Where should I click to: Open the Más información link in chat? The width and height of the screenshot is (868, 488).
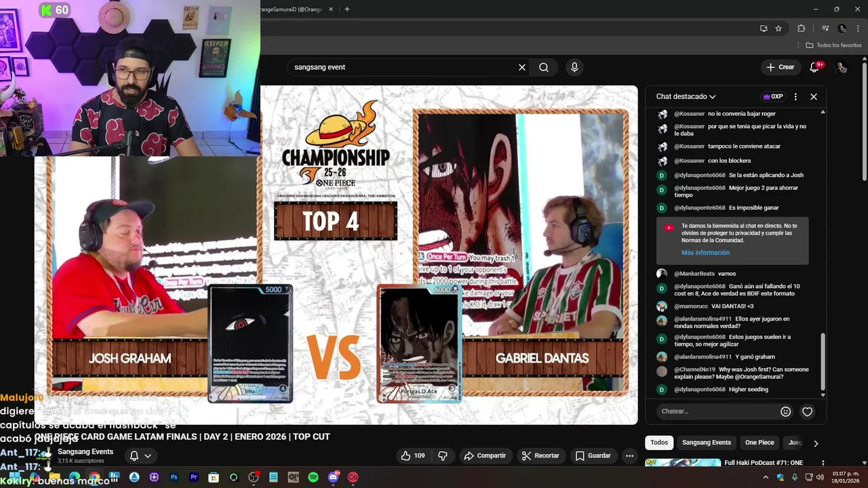pos(705,253)
